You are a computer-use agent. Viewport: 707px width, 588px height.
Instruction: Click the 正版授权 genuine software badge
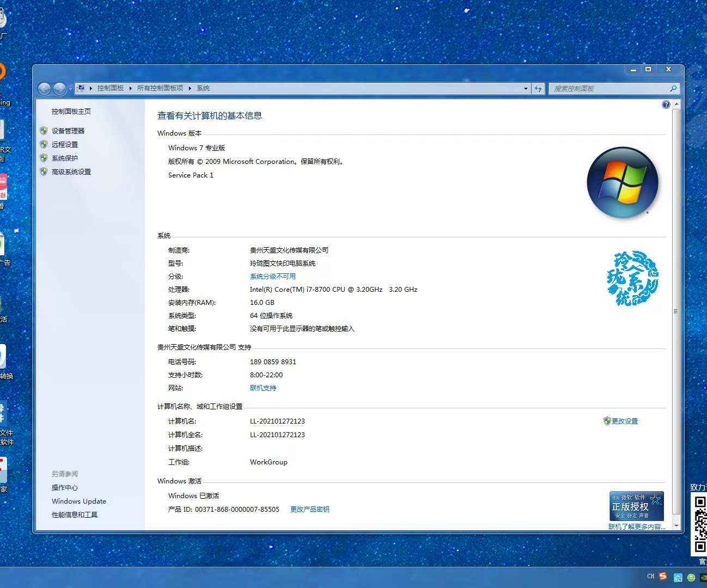coord(636,506)
